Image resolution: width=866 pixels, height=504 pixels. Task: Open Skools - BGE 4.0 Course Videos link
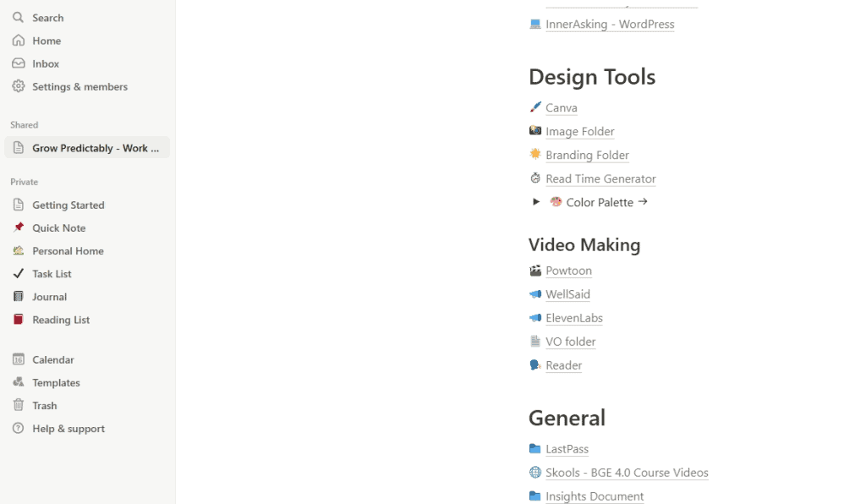coord(627,473)
